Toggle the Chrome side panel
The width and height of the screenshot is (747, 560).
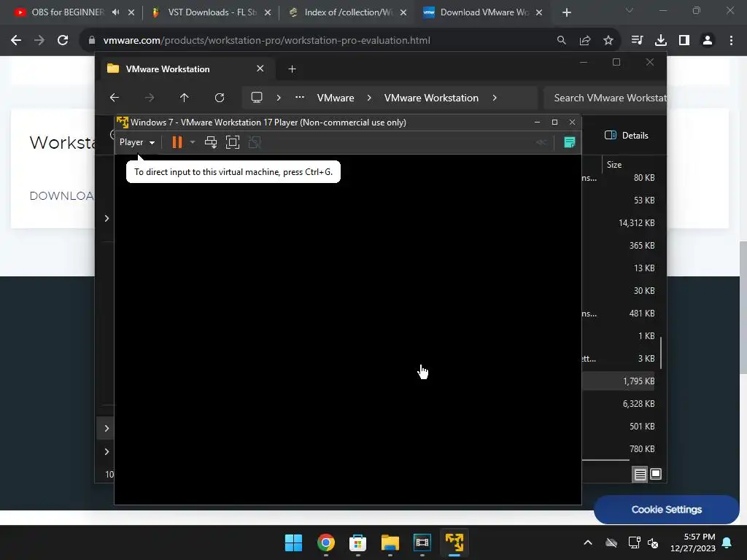(x=684, y=41)
